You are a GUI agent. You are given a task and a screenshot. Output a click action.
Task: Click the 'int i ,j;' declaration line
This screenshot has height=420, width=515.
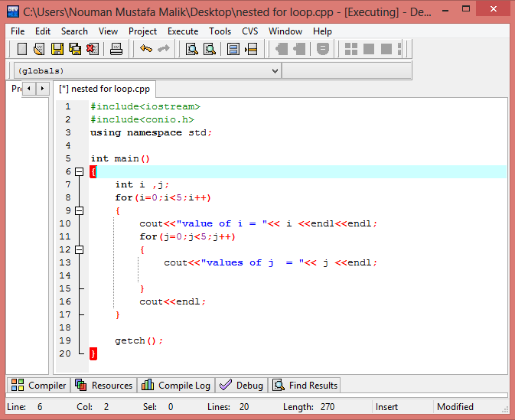(142, 184)
